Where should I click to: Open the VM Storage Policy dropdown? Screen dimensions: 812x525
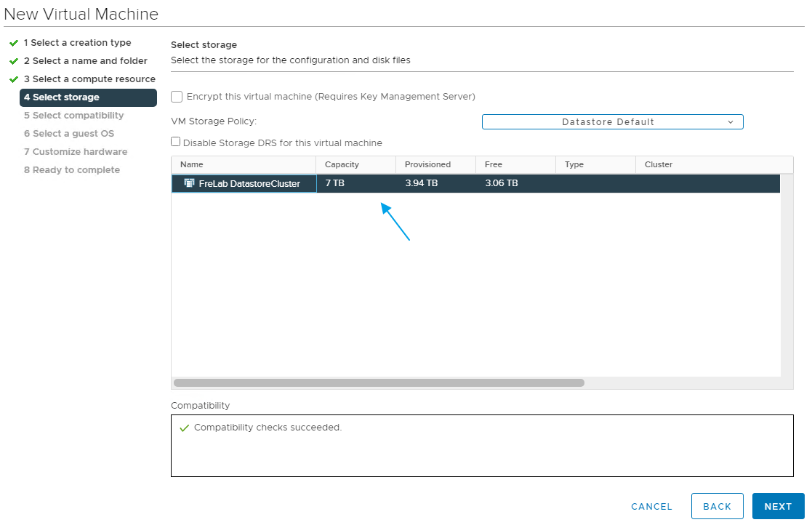point(612,122)
